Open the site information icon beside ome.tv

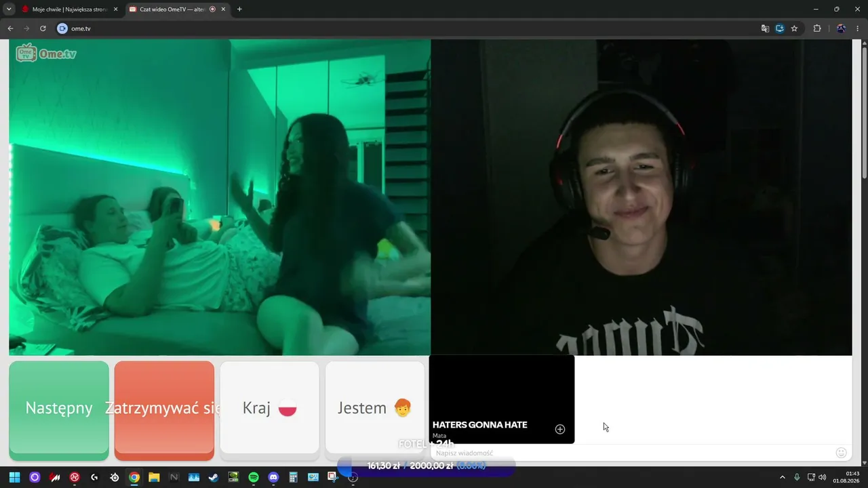point(62,28)
